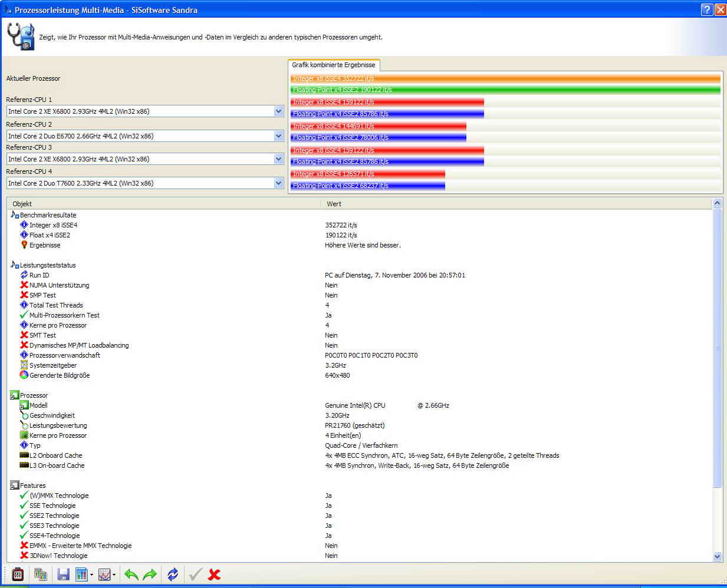Select the Prozessor group row
This screenshot has width=727, height=588.
360,395
